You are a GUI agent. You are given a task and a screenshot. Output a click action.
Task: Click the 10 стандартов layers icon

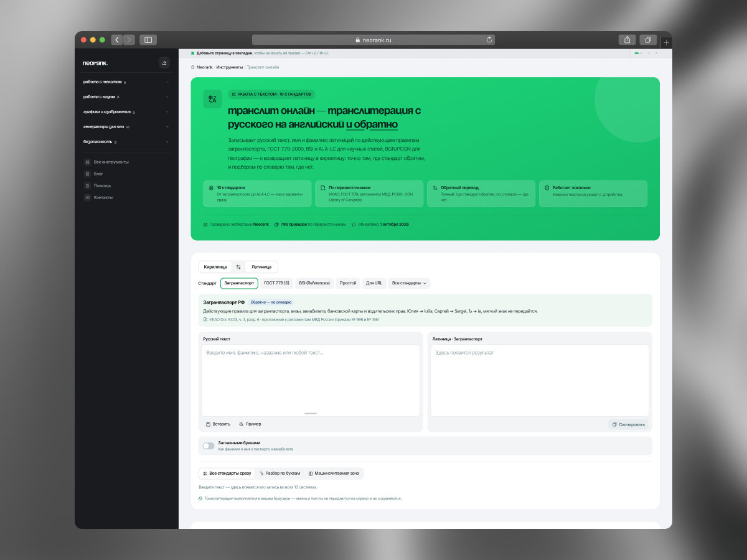(x=212, y=187)
